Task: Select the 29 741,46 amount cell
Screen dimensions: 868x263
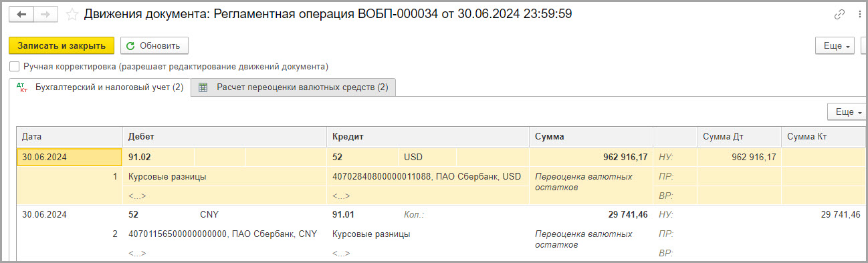Action: click(590, 215)
